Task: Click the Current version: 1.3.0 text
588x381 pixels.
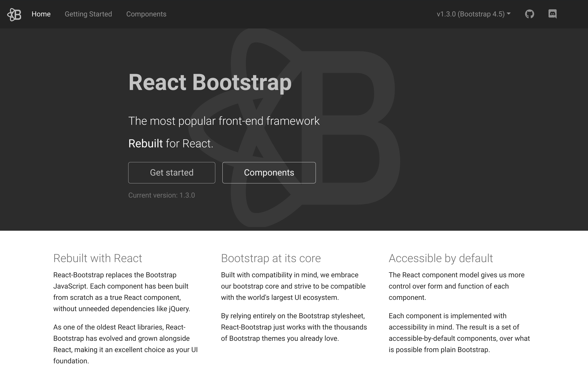Action: tap(162, 195)
